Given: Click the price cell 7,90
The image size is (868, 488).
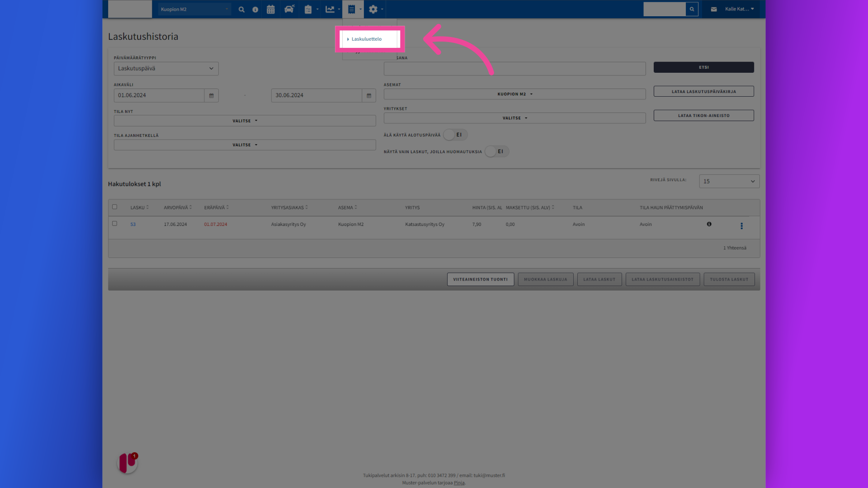Looking at the screenshot, I should 476,225.
